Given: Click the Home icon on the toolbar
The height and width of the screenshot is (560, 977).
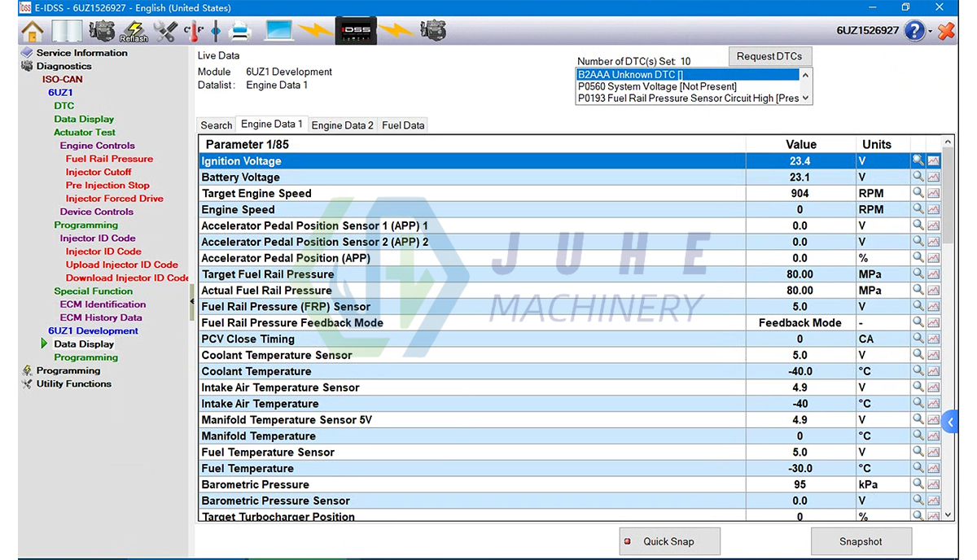Looking at the screenshot, I should click(31, 30).
